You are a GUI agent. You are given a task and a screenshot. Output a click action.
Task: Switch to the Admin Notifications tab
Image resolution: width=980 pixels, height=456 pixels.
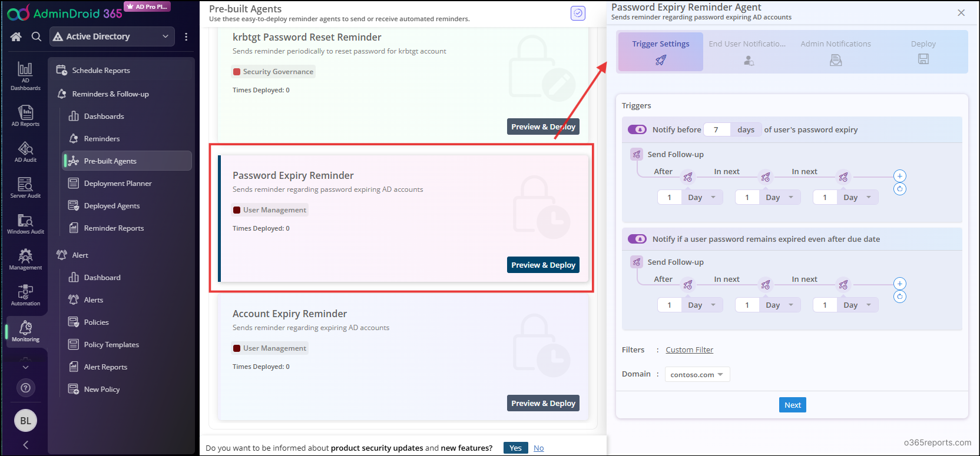point(835,52)
